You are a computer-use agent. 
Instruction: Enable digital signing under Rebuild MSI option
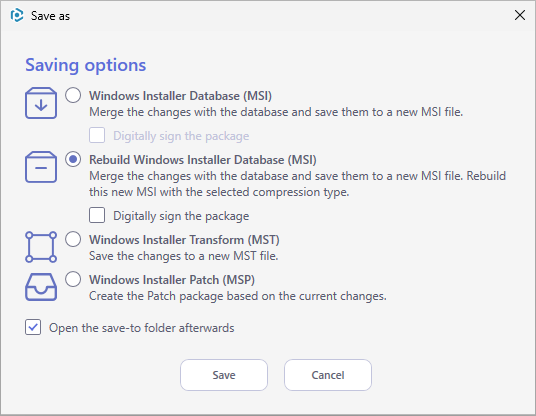pos(97,215)
